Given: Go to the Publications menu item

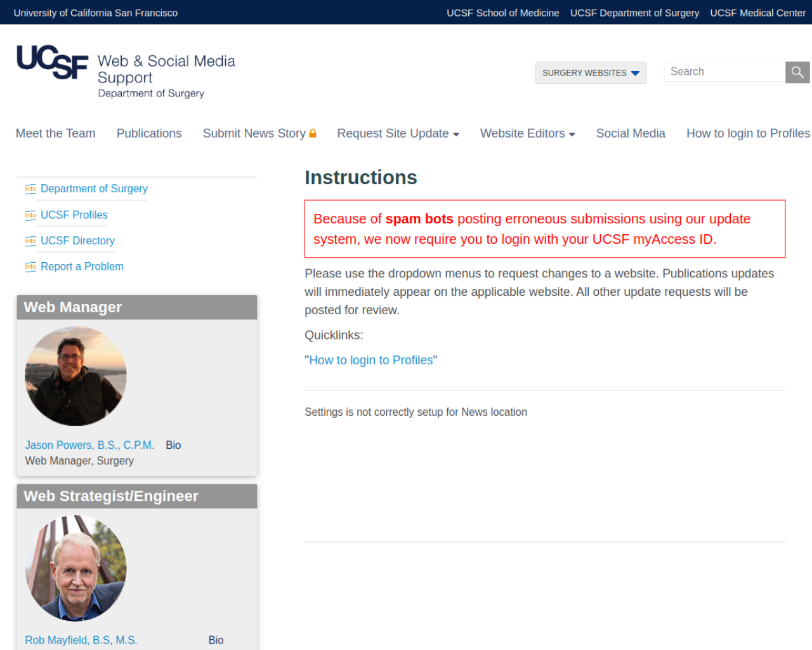Looking at the screenshot, I should pos(149,133).
